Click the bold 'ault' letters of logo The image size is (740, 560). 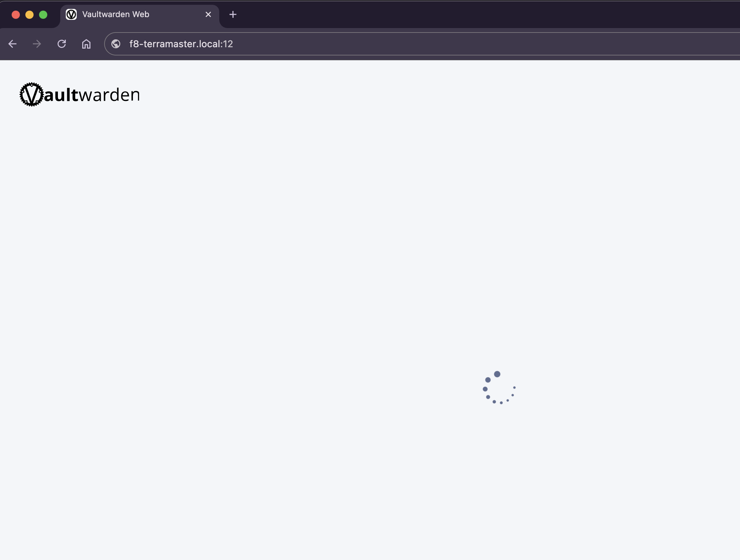(x=62, y=94)
